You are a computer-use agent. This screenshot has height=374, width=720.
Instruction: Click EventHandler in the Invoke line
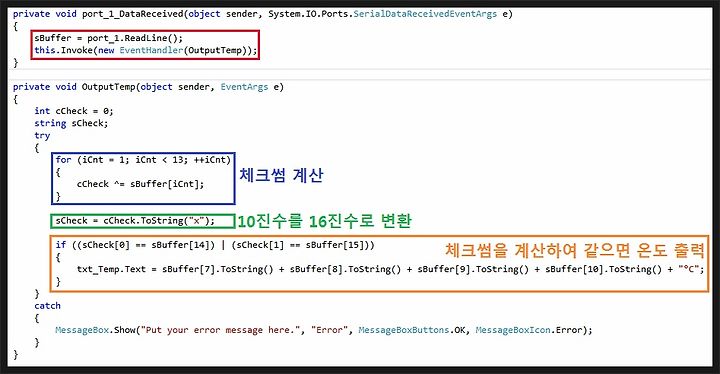pos(151,50)
